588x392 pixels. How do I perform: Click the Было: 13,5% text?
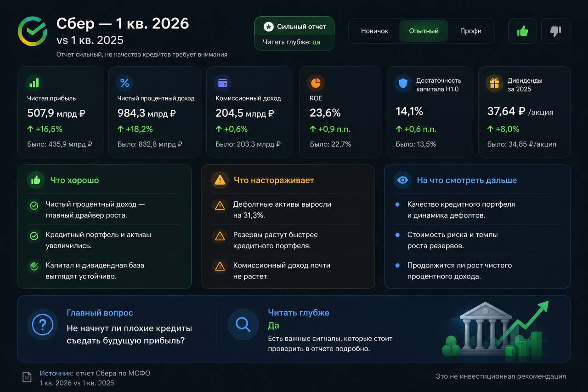click(x=416, y=144)
